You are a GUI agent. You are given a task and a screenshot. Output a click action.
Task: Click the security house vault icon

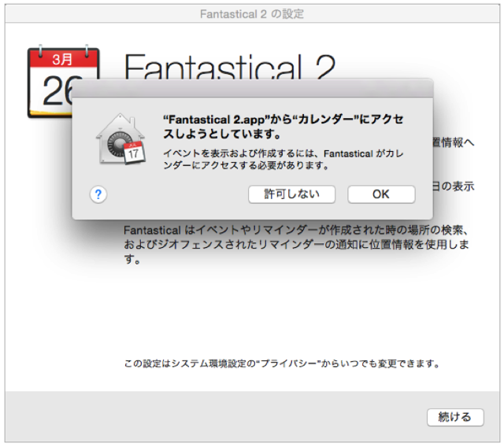[121, 141]
